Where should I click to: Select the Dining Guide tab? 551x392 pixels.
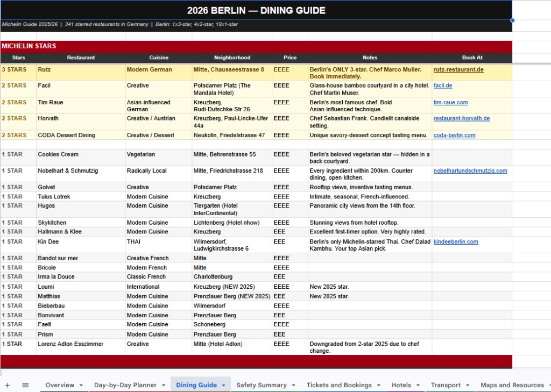(196, 385)
